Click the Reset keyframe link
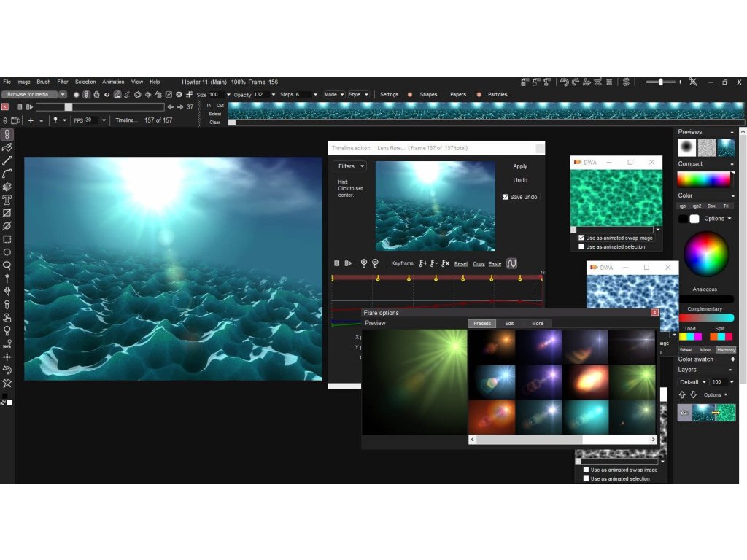The width and height of the screenshot is (747, 560). (461, 263)
